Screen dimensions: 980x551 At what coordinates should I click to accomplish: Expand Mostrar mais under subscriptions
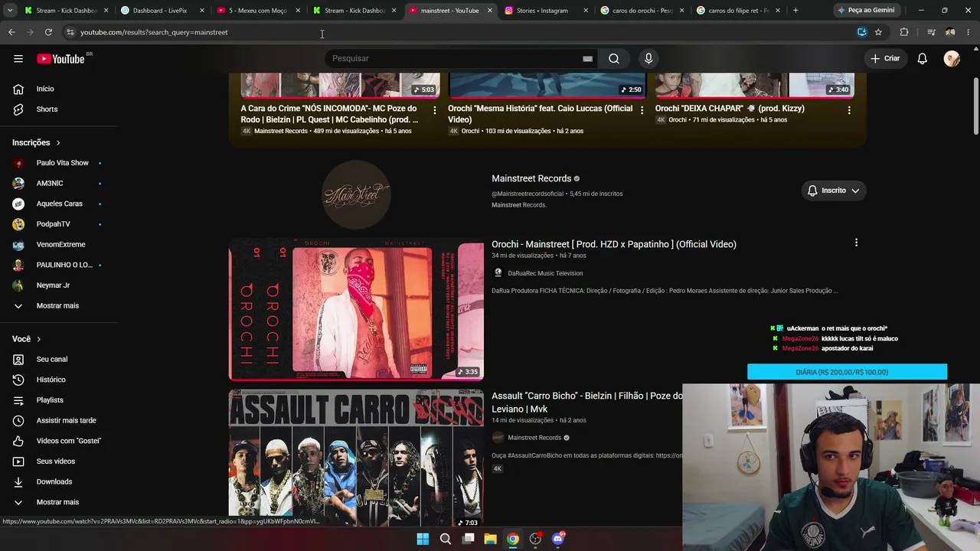tap(59, 306)
